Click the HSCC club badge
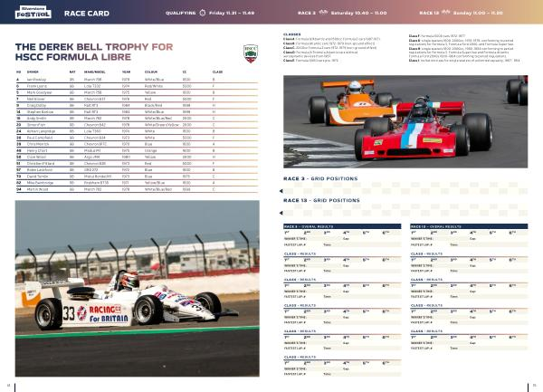The height and width of the screenshot is (392, 543). 251,53
